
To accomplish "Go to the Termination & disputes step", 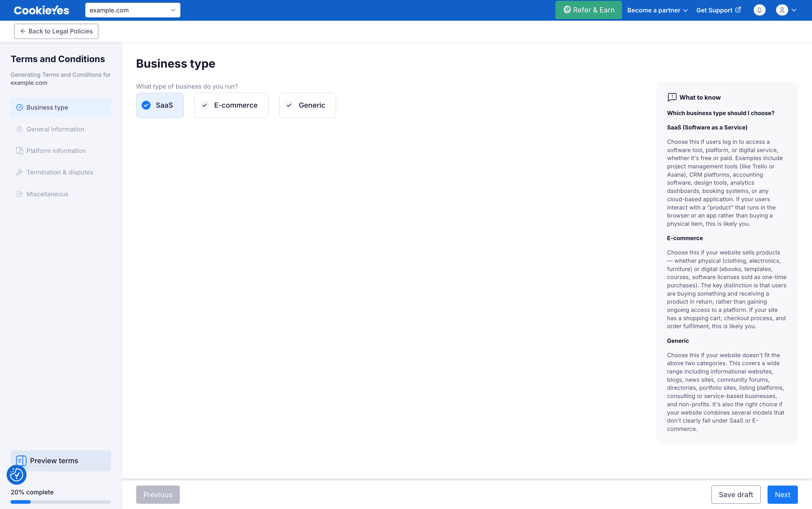I will coord(60,172).
